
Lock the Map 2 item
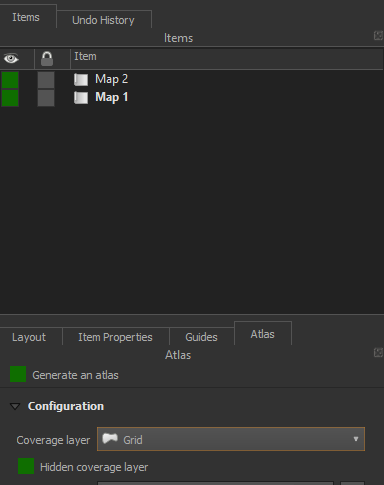tap(46, 80)
